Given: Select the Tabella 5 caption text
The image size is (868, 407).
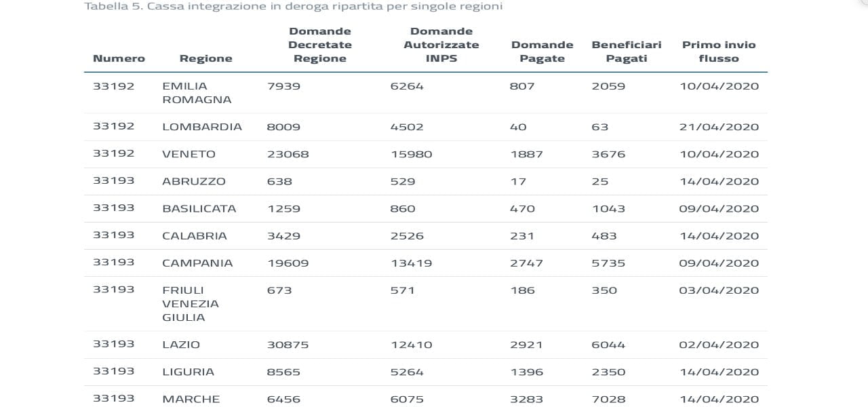Looking at the screenshot, I should pos(293,7).
